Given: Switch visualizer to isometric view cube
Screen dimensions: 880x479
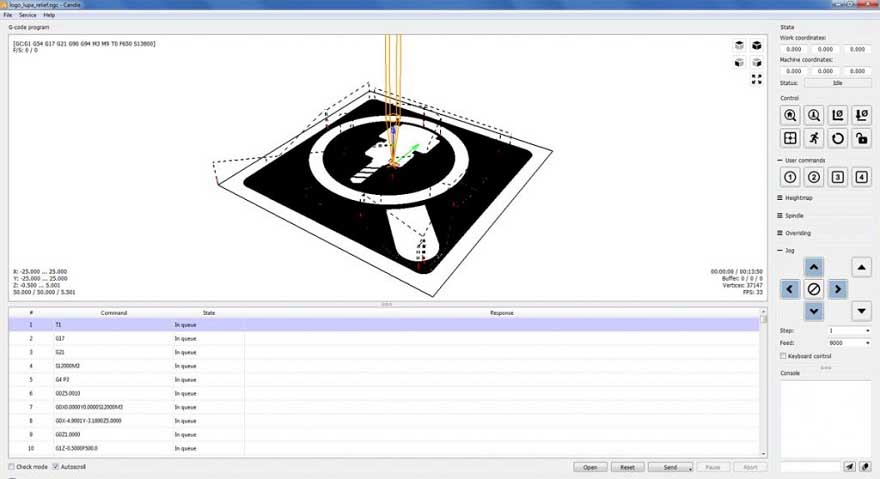Looking at the screenshot, I should [757, 45].
